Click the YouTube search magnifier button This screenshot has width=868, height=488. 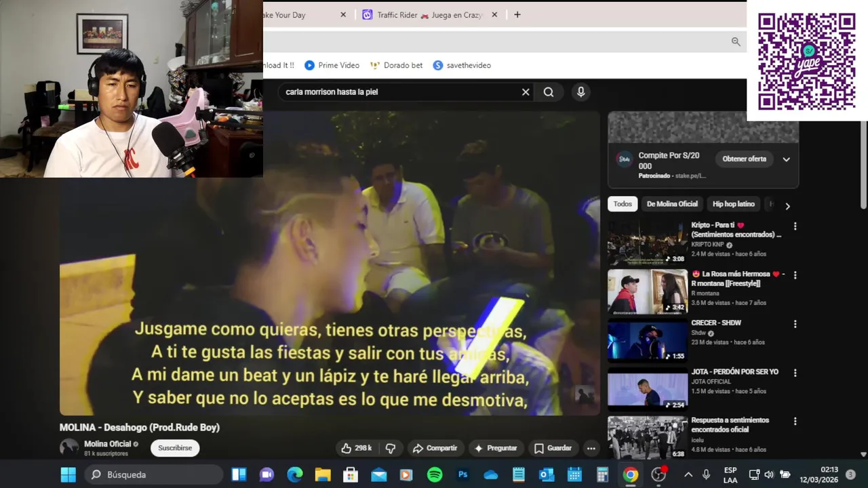(x=549, y=92)
